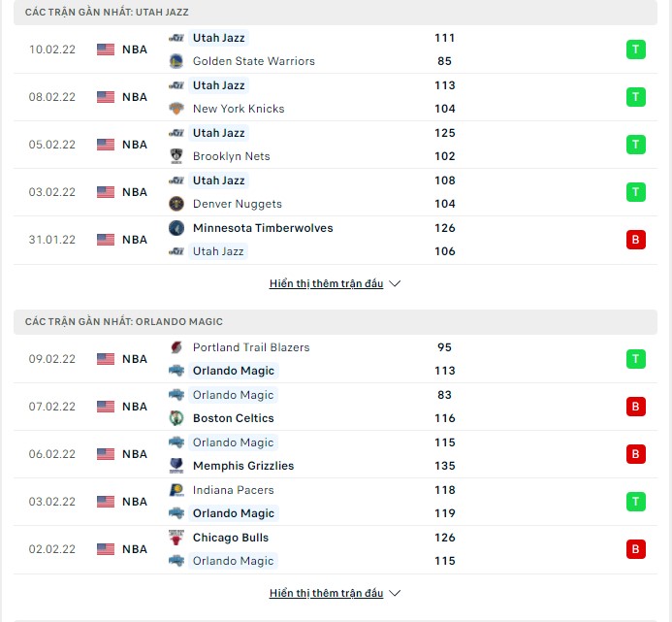Expand more Orlando Magic matches chevron
The image size is (672, 622).
[x=395, y=593]
